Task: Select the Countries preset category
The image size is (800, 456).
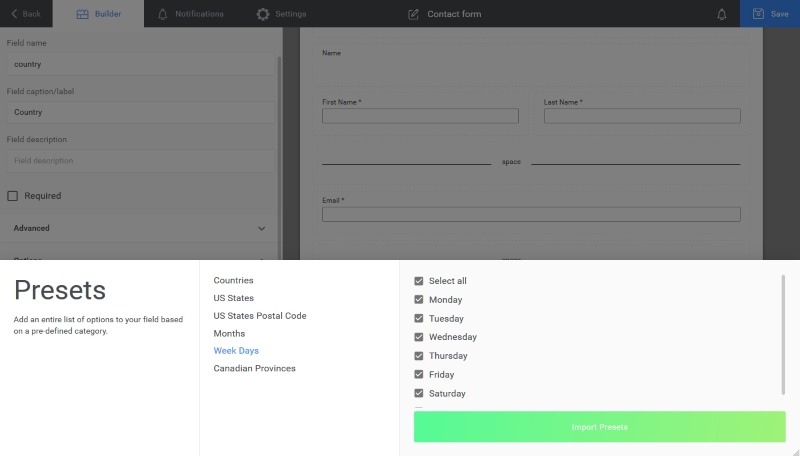Action: click(233, 281)
